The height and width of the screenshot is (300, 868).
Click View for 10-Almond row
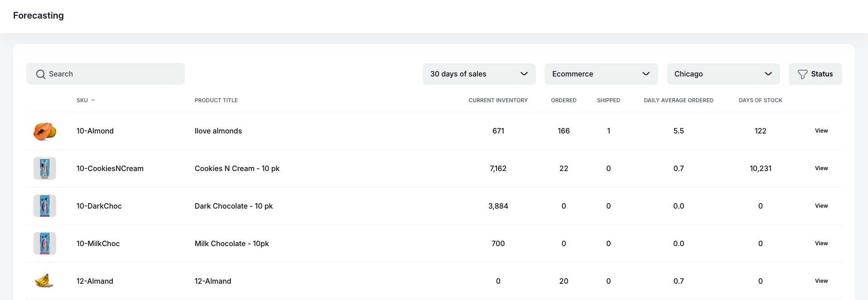(821, 131)
